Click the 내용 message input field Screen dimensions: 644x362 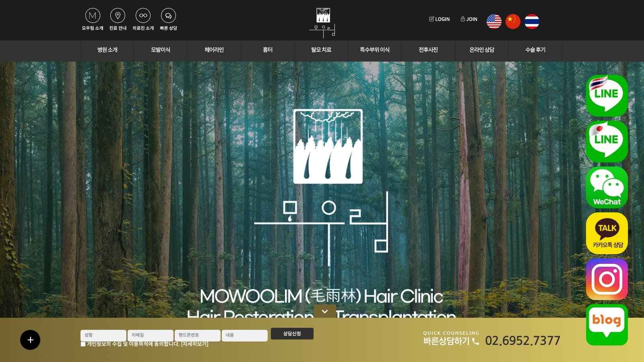click(245, 335)
